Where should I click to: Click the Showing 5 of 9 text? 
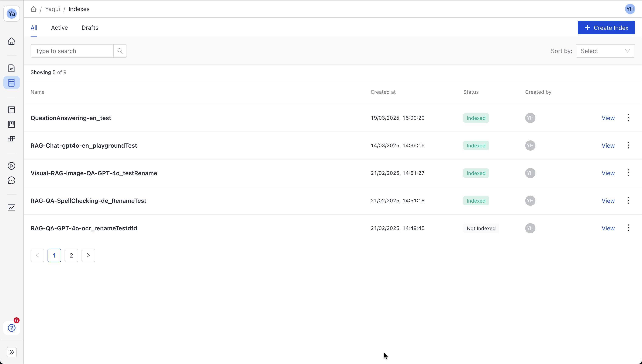[x=49, y=72]
